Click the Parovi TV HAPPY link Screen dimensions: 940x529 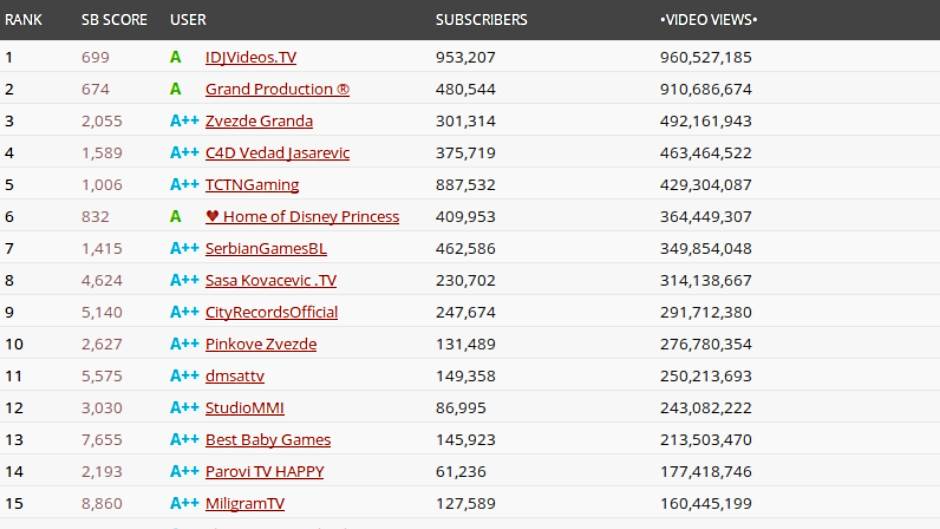[x=265, y=472]
